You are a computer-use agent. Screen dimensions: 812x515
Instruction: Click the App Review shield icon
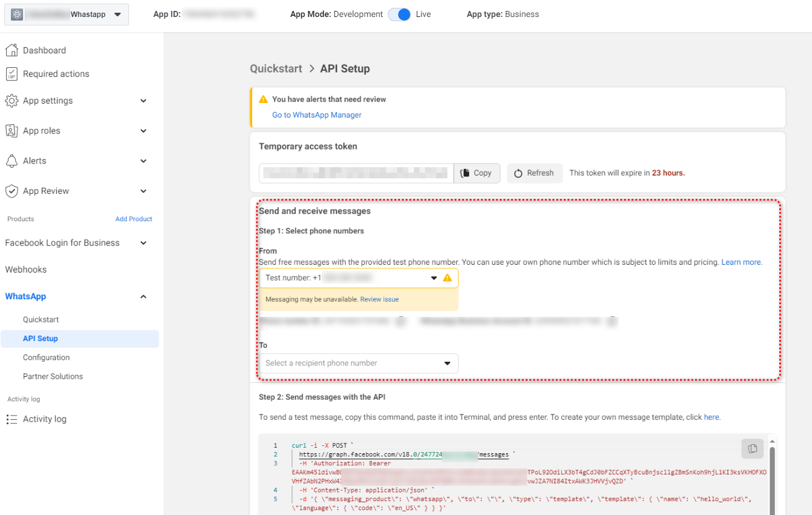pos(12,191)
